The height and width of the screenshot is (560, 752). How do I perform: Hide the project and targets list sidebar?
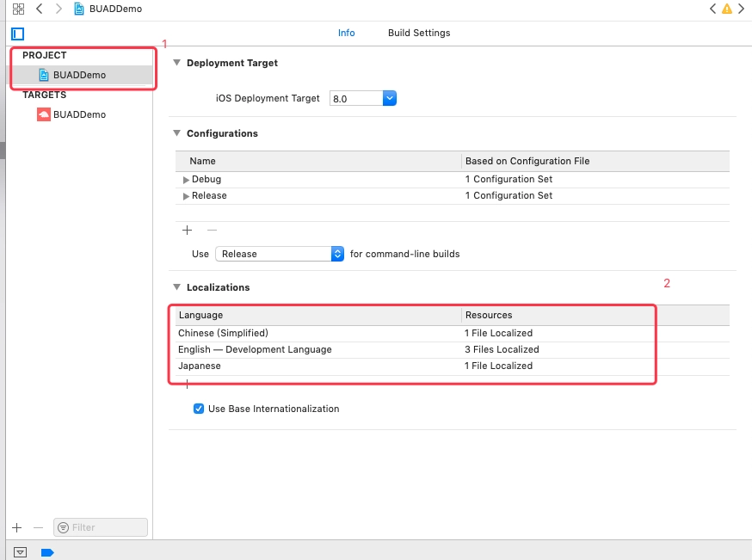(x=18, y=34)
